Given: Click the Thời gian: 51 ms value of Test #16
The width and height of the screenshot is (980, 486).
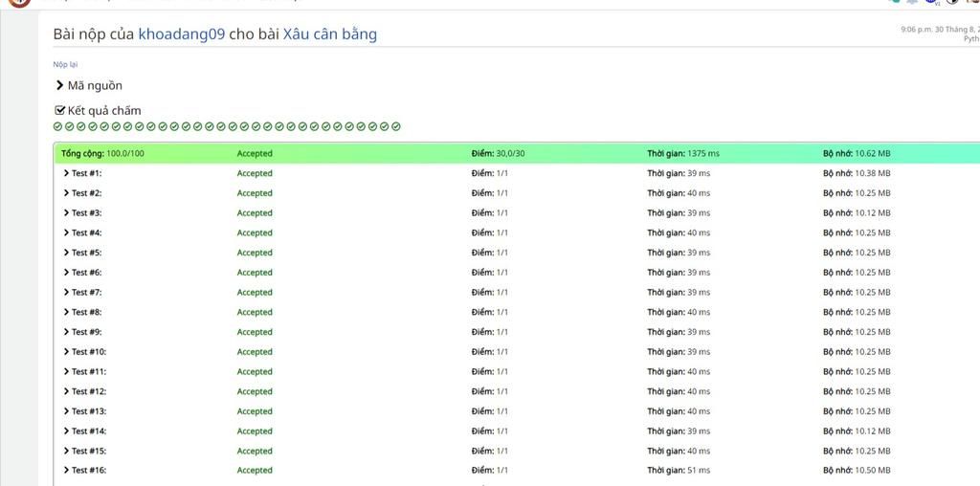Looking at the screenshot, I should coord(679,471).
